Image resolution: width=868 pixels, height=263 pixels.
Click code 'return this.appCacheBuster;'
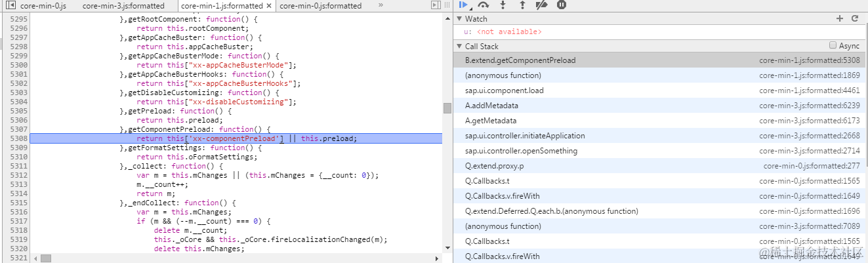(195, 47)
